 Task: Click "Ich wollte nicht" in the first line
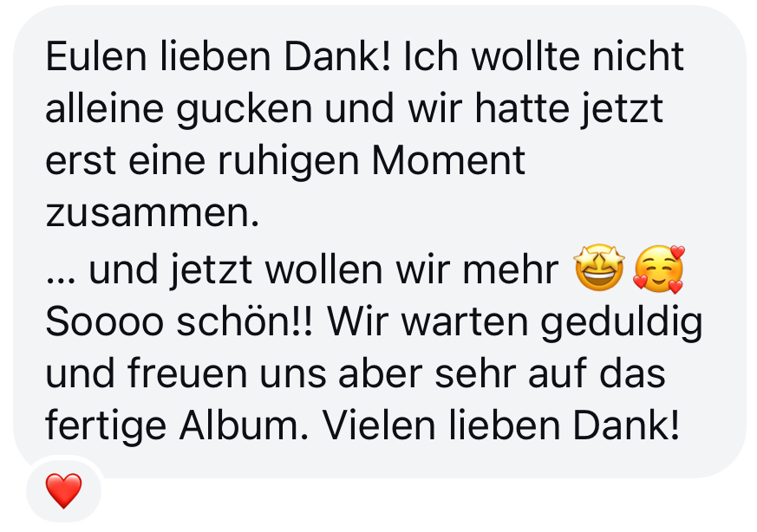click(x=544, y=56)
